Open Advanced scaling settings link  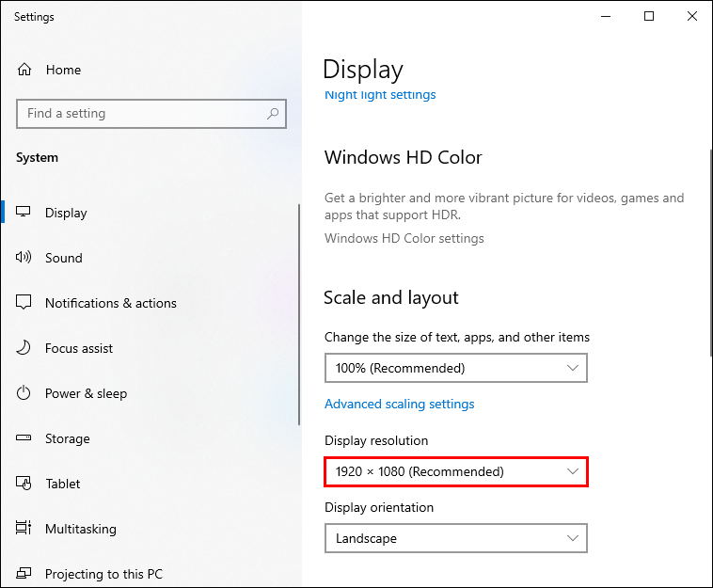pyautogui.click(x=399, y=404)
